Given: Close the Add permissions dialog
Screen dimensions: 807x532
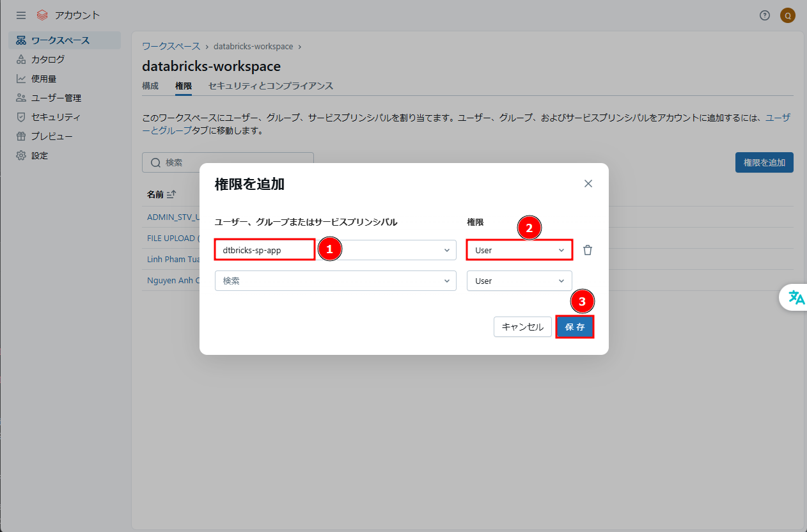Looking at the screenshot, I should pyautogui.click(x=588, y=184).
